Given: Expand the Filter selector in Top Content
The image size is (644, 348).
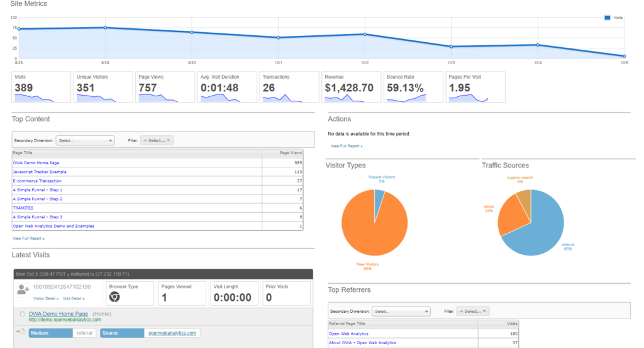Looking at the screenshot, I should (157, 141).
